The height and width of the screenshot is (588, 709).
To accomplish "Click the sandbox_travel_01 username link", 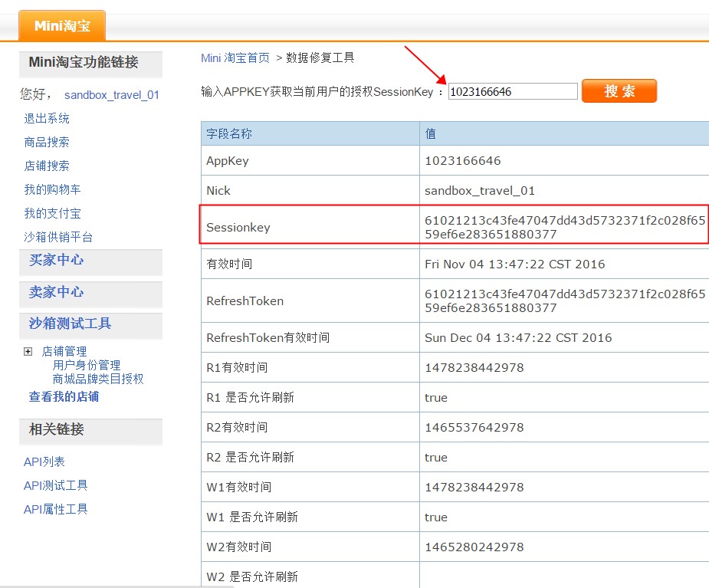I will click(x=112, y=95).
